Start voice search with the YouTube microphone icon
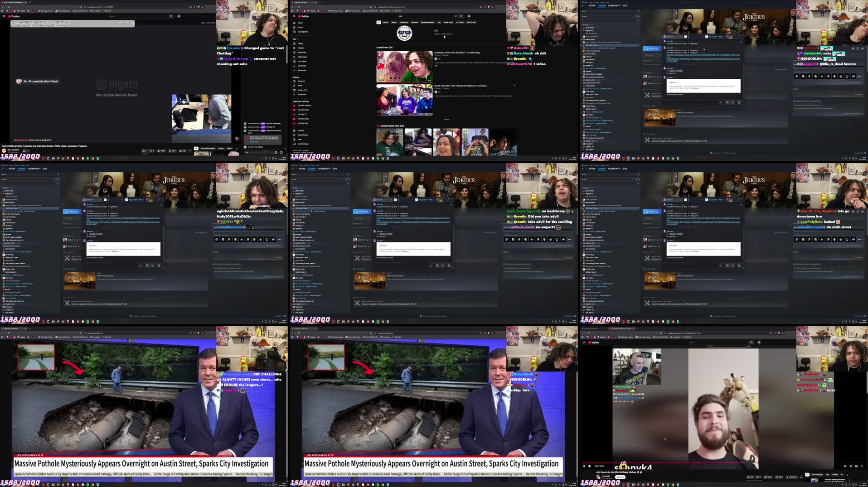Viewport: 868px width, 487px height. tap(469, 16)
